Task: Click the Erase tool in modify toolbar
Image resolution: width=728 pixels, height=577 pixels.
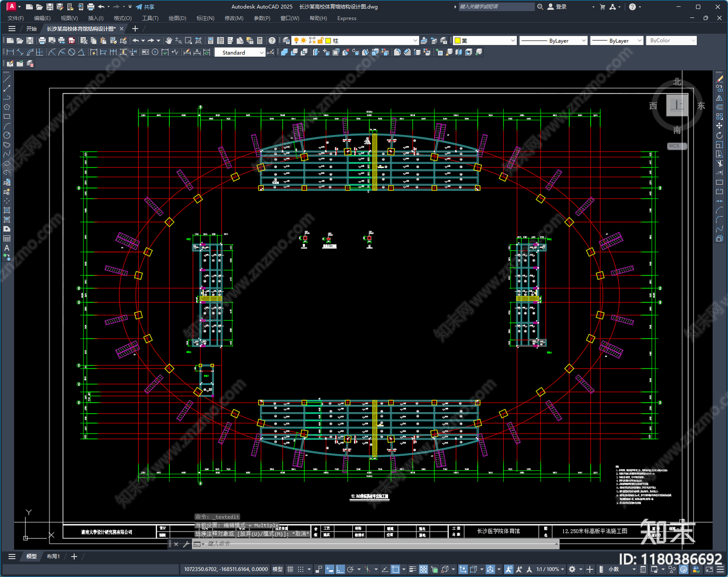Action: click(x=719, y=79)
